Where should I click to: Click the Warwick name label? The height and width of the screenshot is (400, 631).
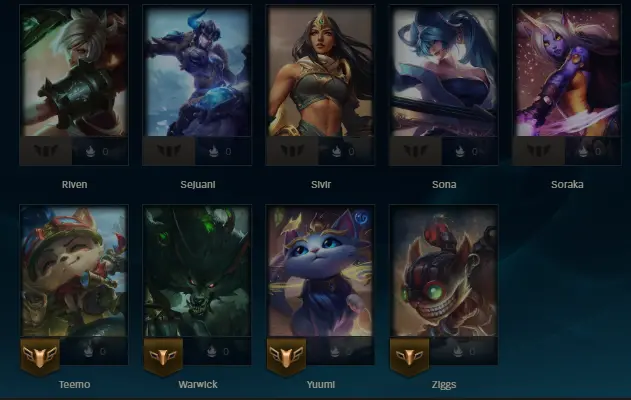[x=198, y=385]
